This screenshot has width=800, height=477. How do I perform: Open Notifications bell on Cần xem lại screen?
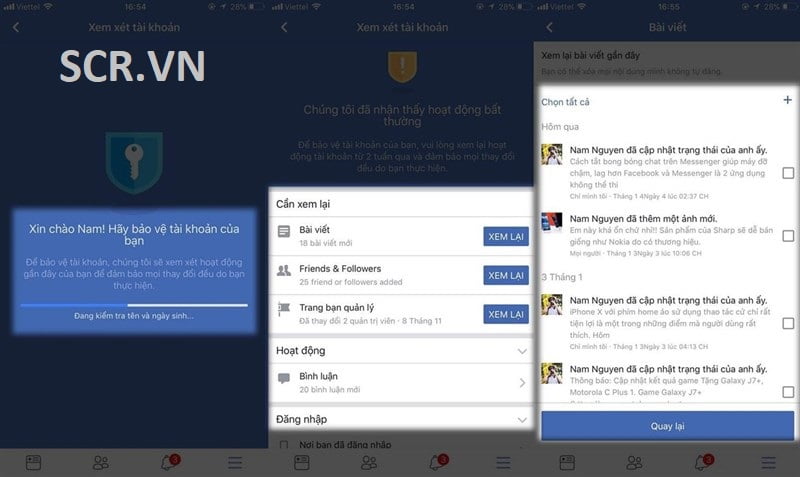[438, 462]
